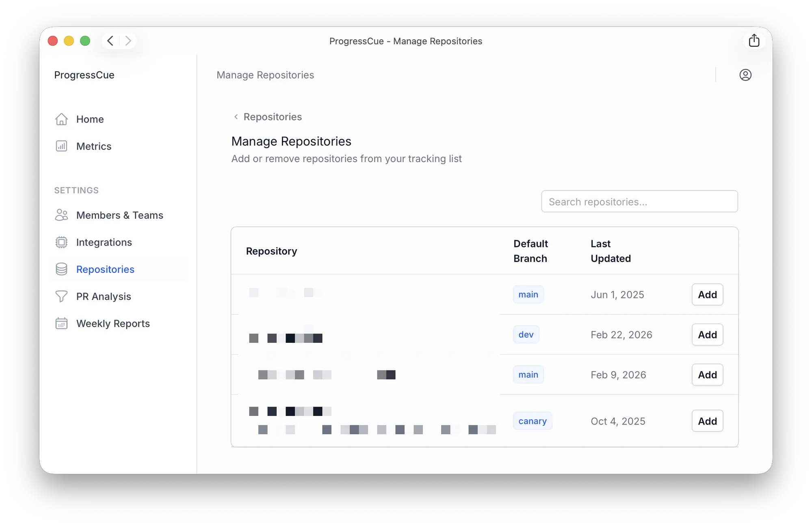The height and width of the screenshot is (526, 812).
Task: Click the forward navigation arrow
Action: 128,41
